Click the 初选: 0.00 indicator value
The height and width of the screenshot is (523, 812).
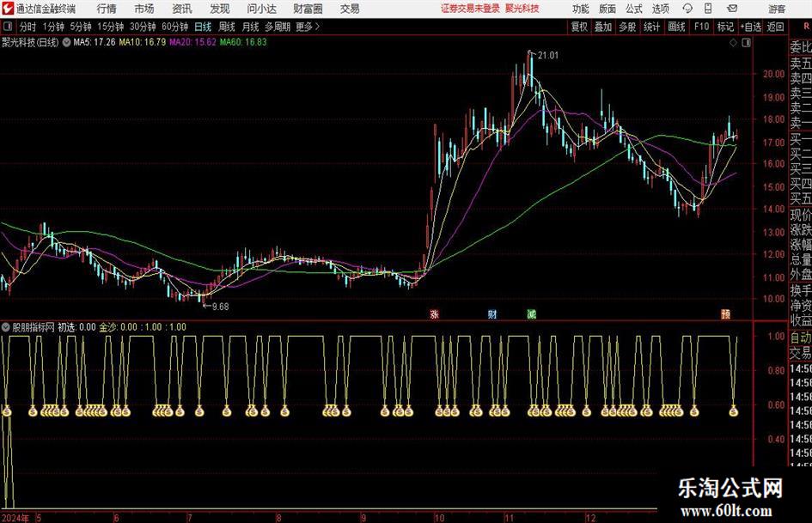pyautogui.click(x=76, y=327)
